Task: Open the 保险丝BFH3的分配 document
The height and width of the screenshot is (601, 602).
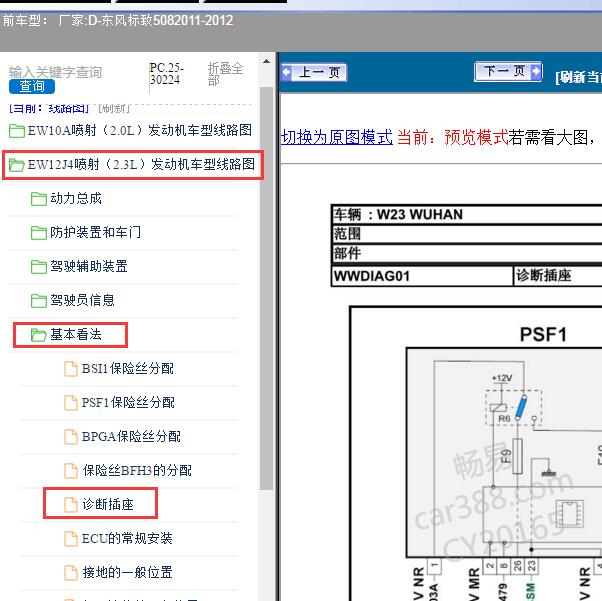Action: click(x=137, y=470)
